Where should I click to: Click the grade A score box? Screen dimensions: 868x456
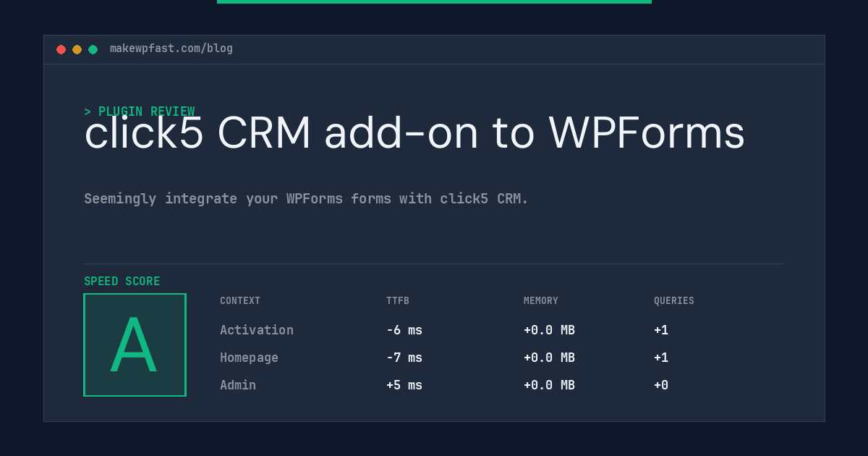point(135,345)
